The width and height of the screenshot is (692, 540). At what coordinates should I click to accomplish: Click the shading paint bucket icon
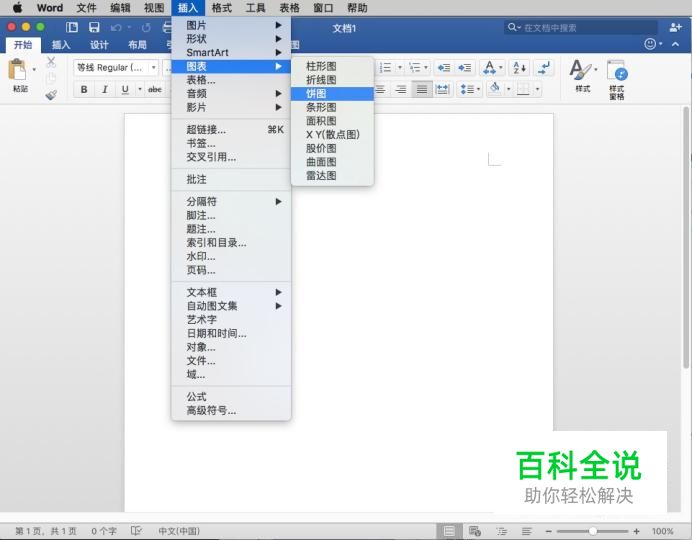(x=495, y=89)
